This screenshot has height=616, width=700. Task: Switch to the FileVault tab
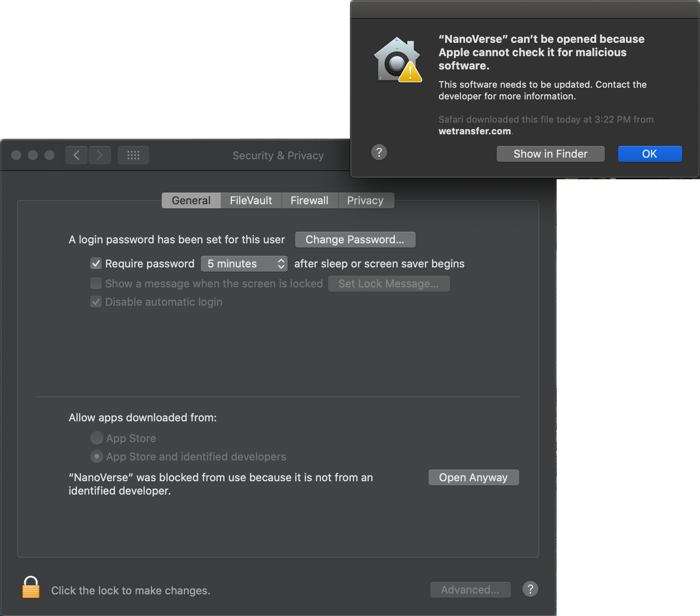click(x=251, y=200)
